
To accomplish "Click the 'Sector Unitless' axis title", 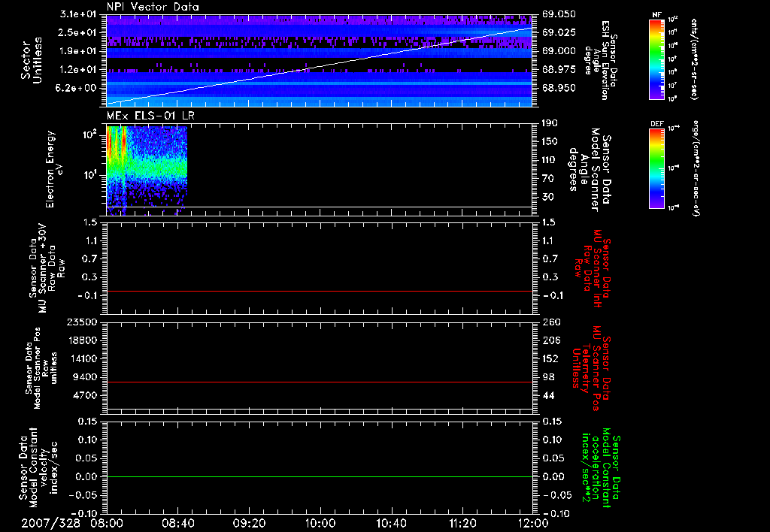I will (x=32, y=60).
